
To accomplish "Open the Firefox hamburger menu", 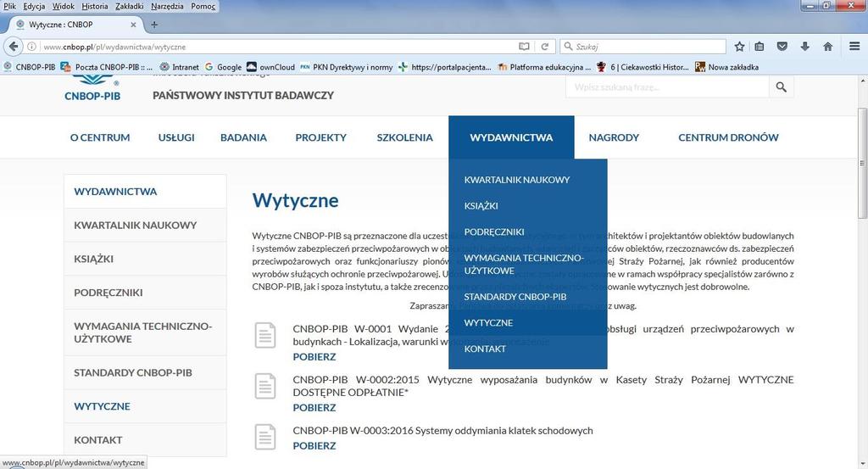I will (x=854, y=47).
